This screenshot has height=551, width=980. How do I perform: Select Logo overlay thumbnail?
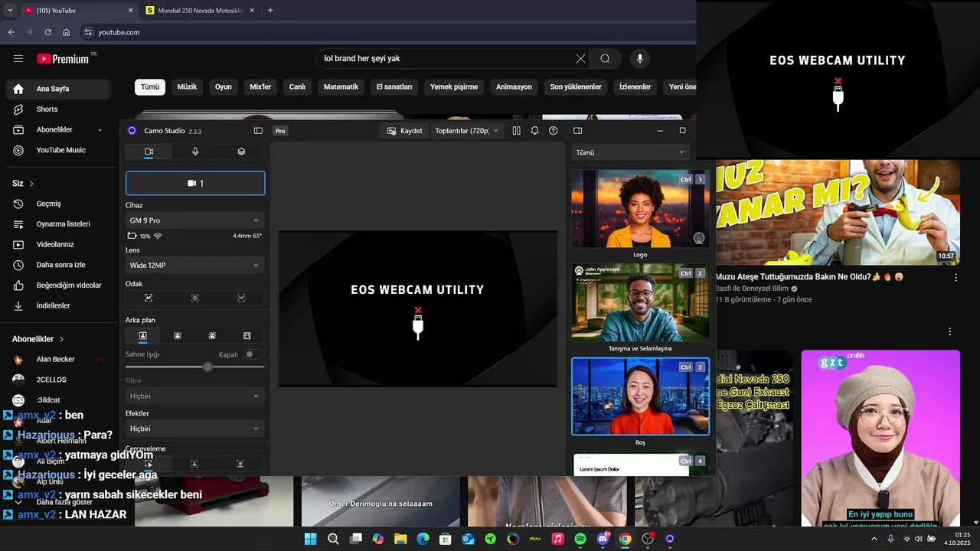[640, 209]
